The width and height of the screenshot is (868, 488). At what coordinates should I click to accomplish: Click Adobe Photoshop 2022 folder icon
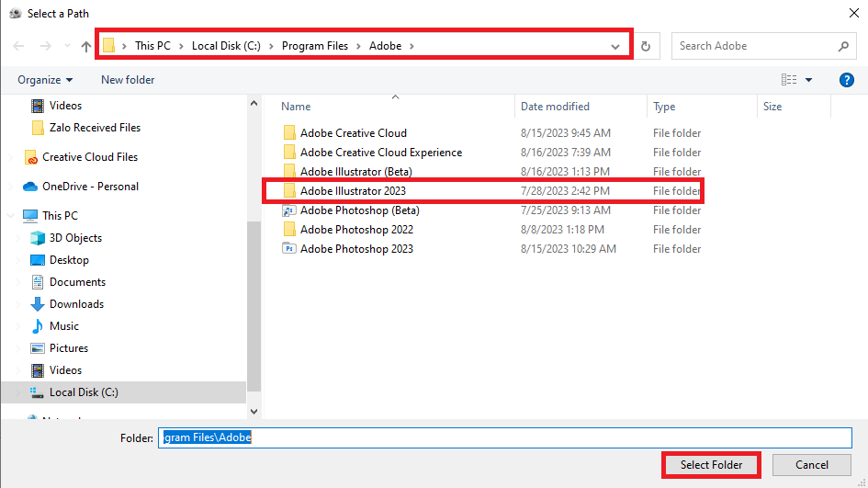[289, 230]
